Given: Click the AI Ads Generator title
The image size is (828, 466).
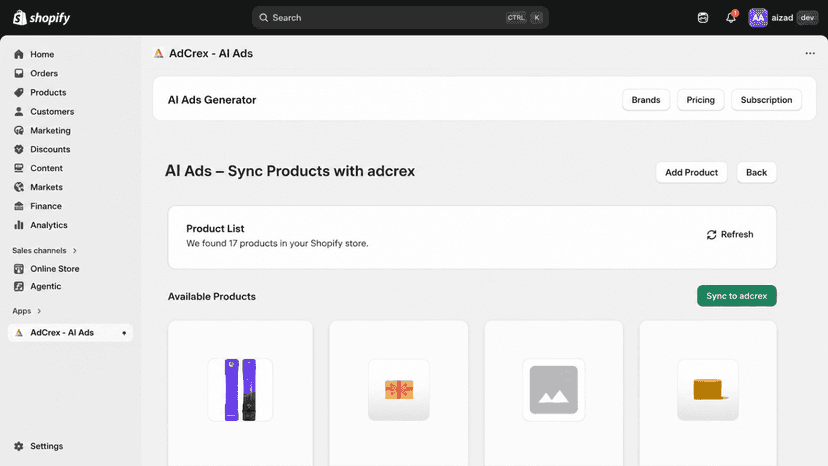Looking at the screenshot, I should coord(212,100).
